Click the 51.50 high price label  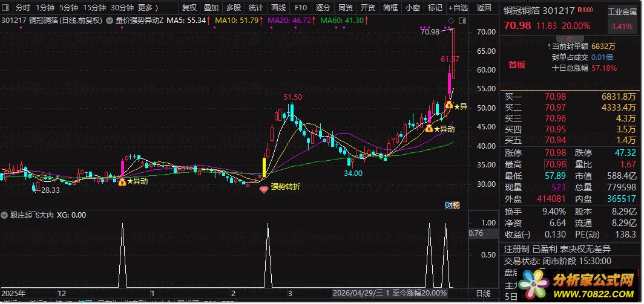(293, 97)
